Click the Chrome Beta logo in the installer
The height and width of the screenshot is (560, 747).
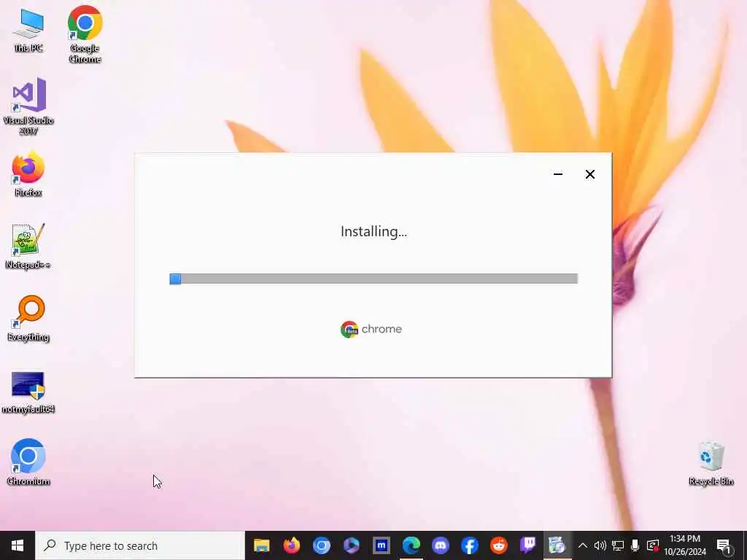pyautogui.click(x=349, y=329)
